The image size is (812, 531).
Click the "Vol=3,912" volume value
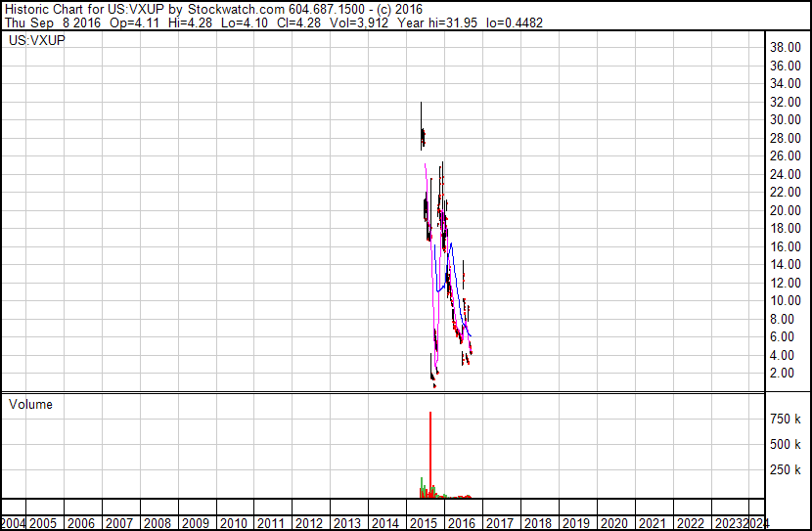click(x=359, y=22)
